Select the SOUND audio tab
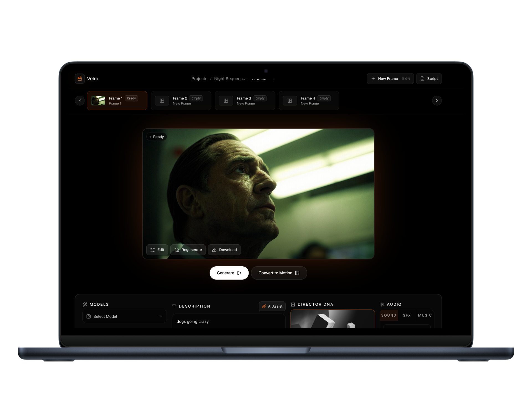The height and width of the screenshot is (399, 532). pyautogui.click(x=388, y=315)
